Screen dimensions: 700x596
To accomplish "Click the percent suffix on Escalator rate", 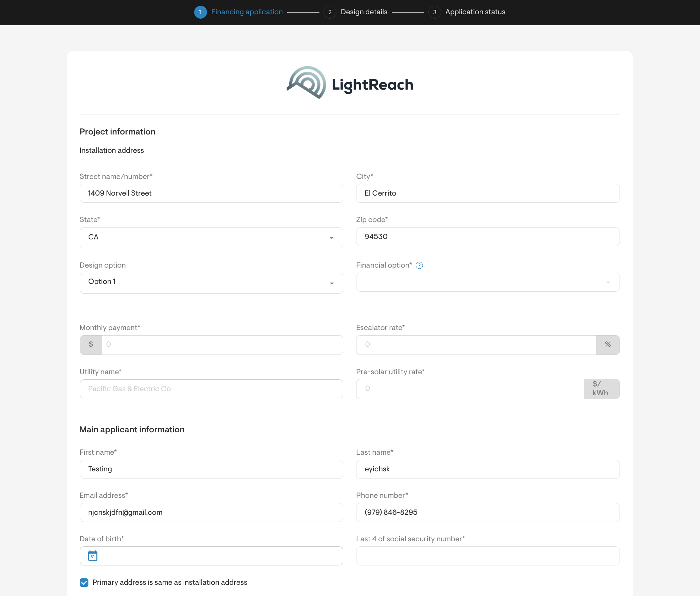I will (608, 345).
